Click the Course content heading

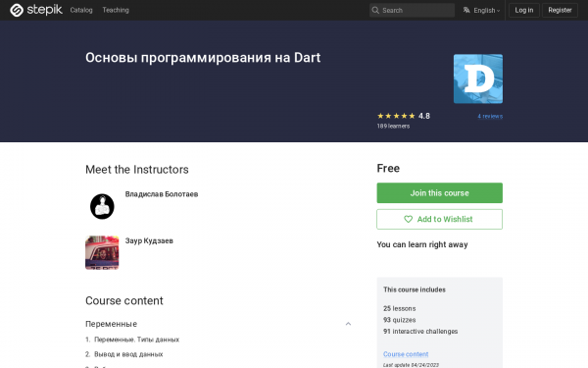[x=124, y=301]
